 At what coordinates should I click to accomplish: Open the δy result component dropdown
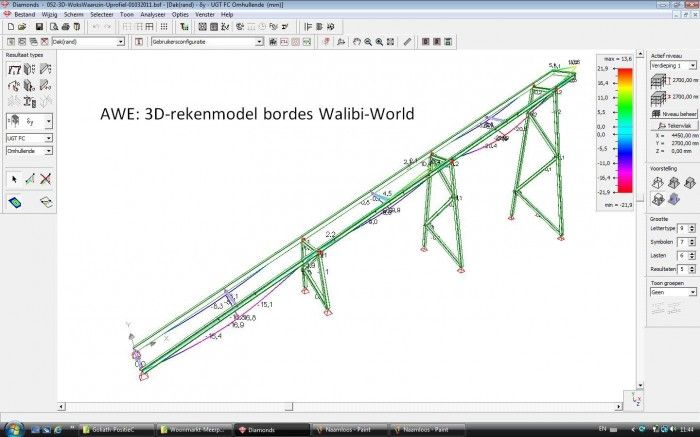[x=48, y=121]
